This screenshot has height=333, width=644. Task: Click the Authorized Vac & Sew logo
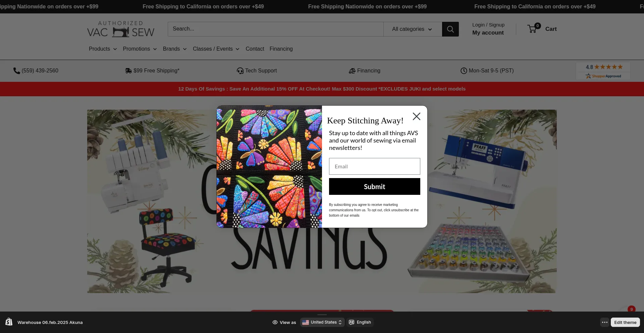[x=121, y=29]
